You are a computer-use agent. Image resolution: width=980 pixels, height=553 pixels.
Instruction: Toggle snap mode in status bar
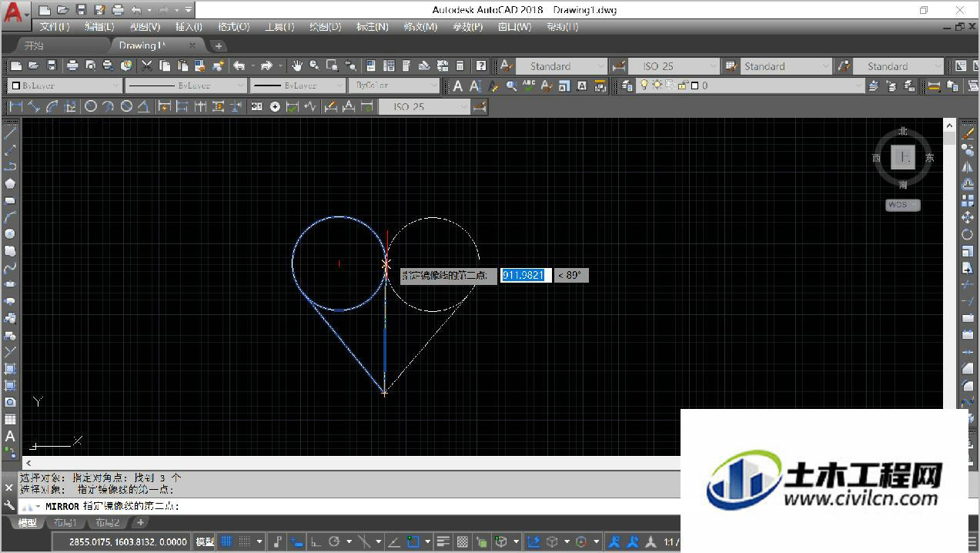pyautogui.click(x=243, y=541)
